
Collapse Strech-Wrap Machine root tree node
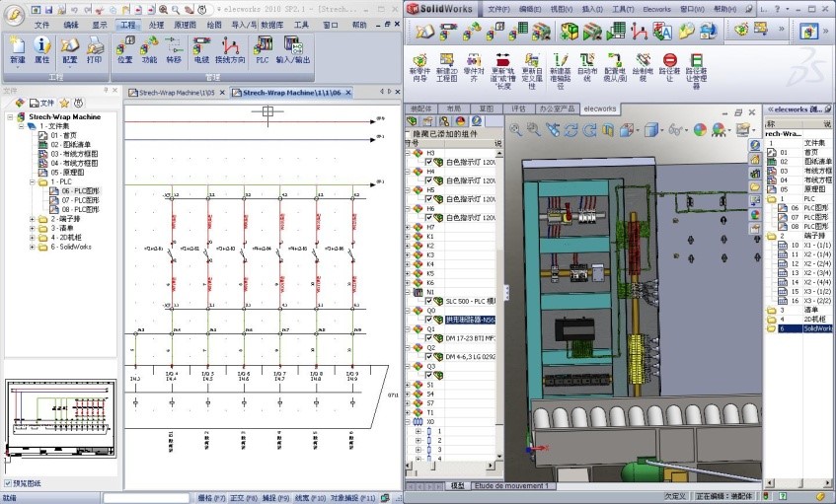click(x=10, y=117)
